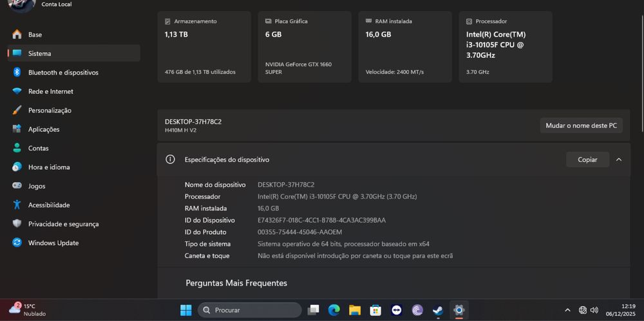
Task: Click the Caneta e toque value text
Action: point(355,256)
